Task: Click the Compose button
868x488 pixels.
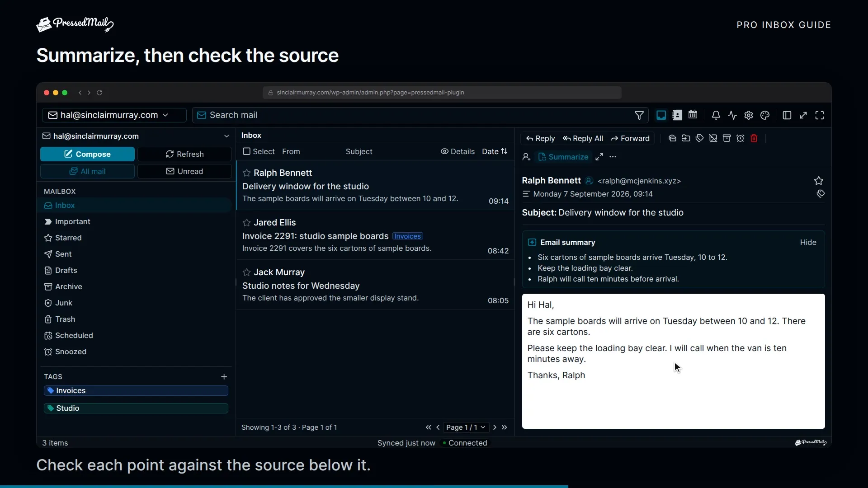Action: coord(87,154)
